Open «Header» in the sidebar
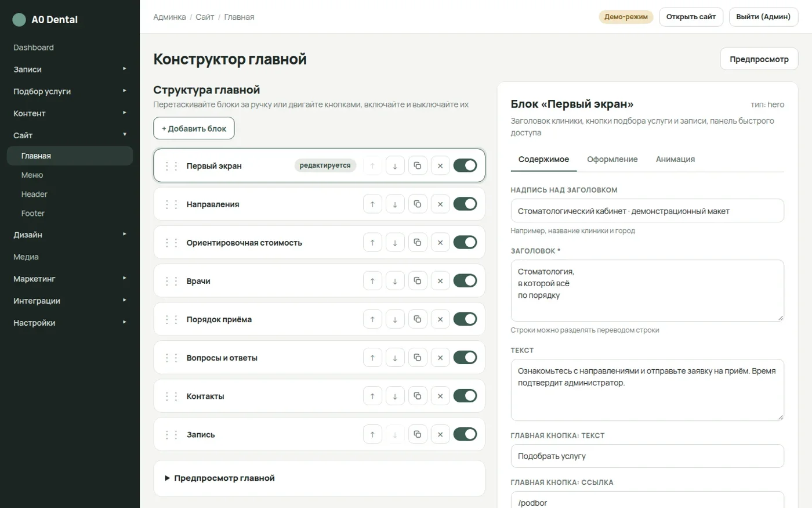Viewport: 812px width, 508px height. (70, 194)
